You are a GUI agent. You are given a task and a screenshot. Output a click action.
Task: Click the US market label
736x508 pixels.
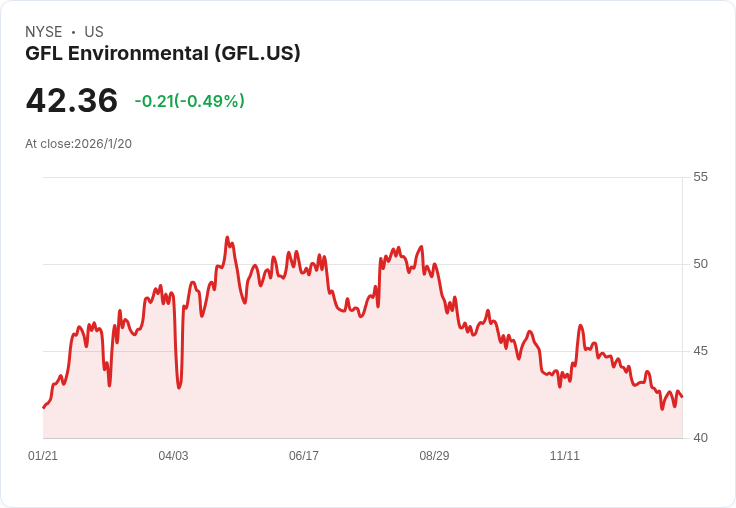(x=94, y=32)
